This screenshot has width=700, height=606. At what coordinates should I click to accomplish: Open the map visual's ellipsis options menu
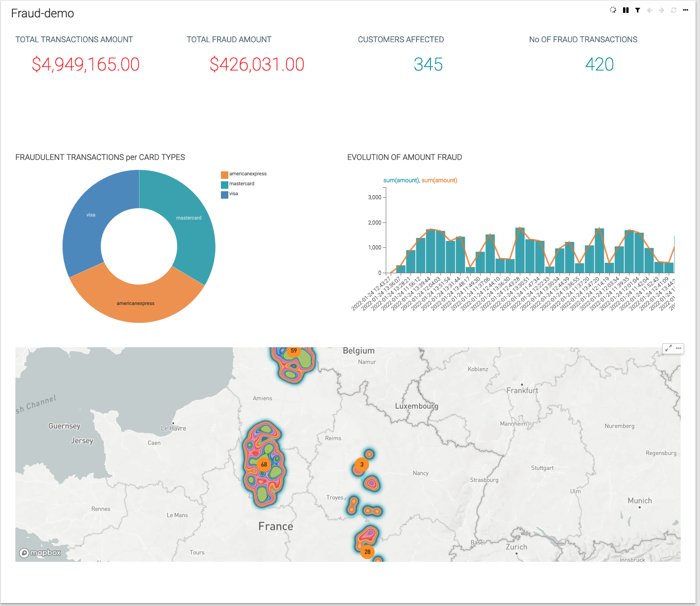pos(679,349)
